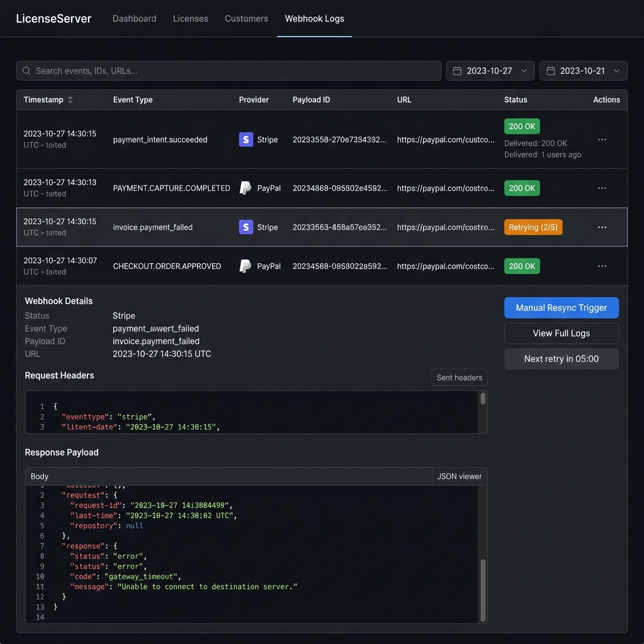
Task: Click the Request Headers scrollbar thumb
Action: click(x=483, y=398)
